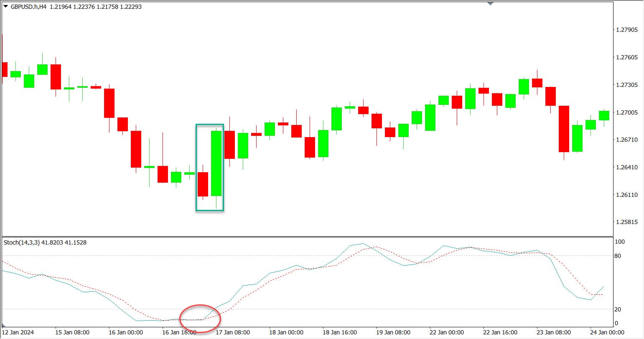Click the 22 Jan 00:00 time label

tap(447, 333)
